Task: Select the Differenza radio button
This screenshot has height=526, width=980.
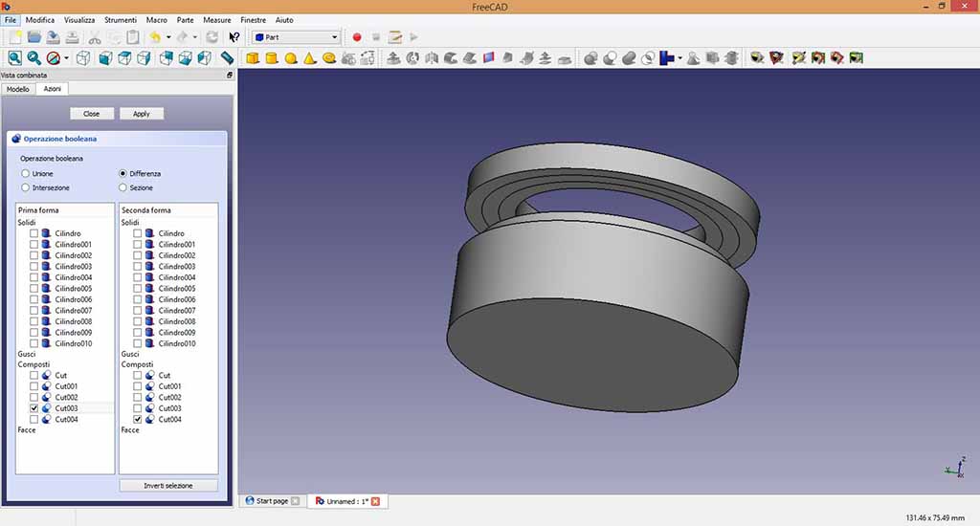Action: tap(123, 174)
